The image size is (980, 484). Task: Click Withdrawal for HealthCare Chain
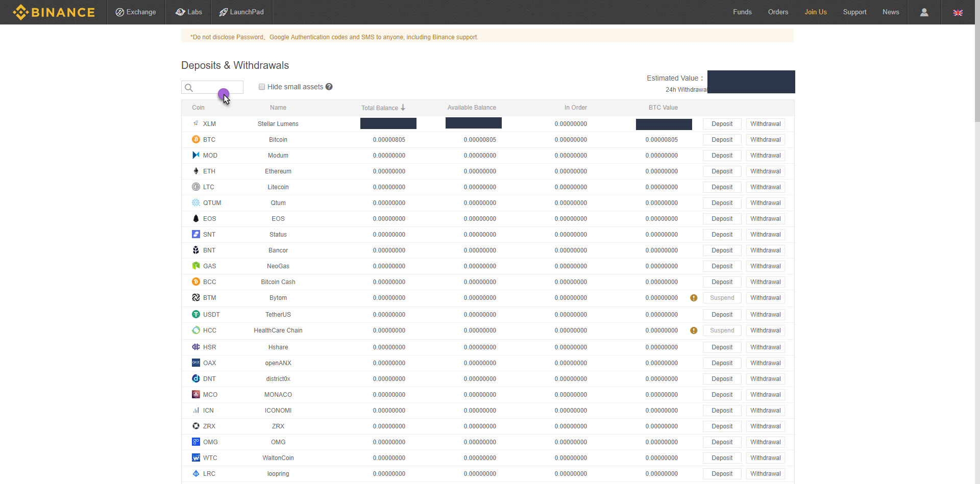pyautogui.click(x=766, y=330)
